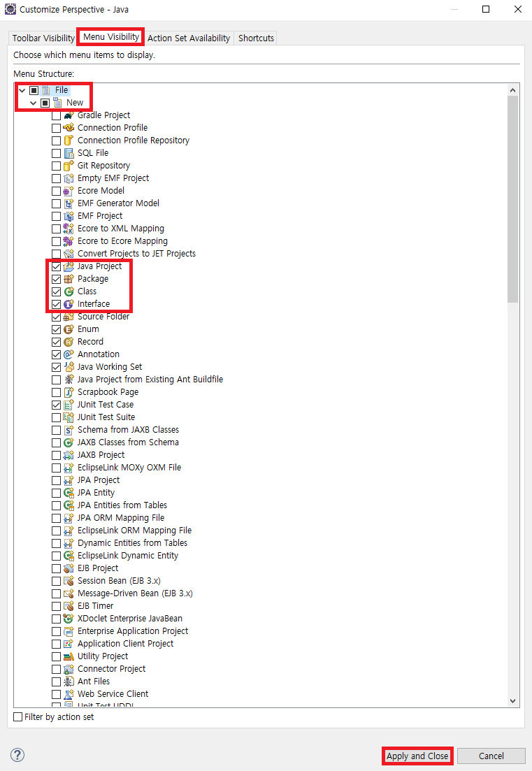Toggle the File menu checkbox
This screenshot has width=532, height=771.
click(34, 90)
